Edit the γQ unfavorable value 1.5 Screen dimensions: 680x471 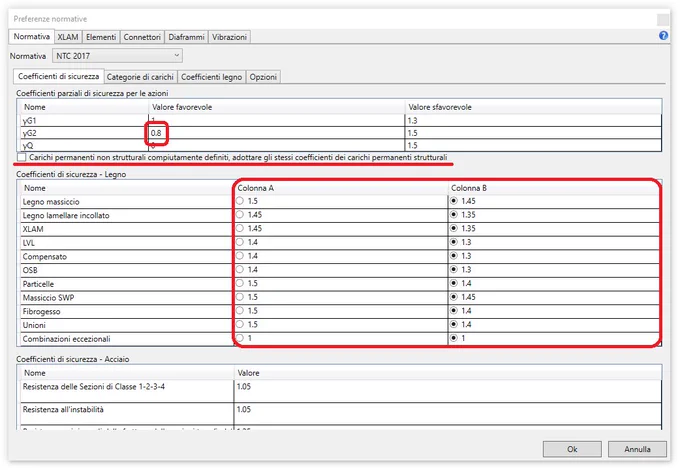[x=533, y=145]
